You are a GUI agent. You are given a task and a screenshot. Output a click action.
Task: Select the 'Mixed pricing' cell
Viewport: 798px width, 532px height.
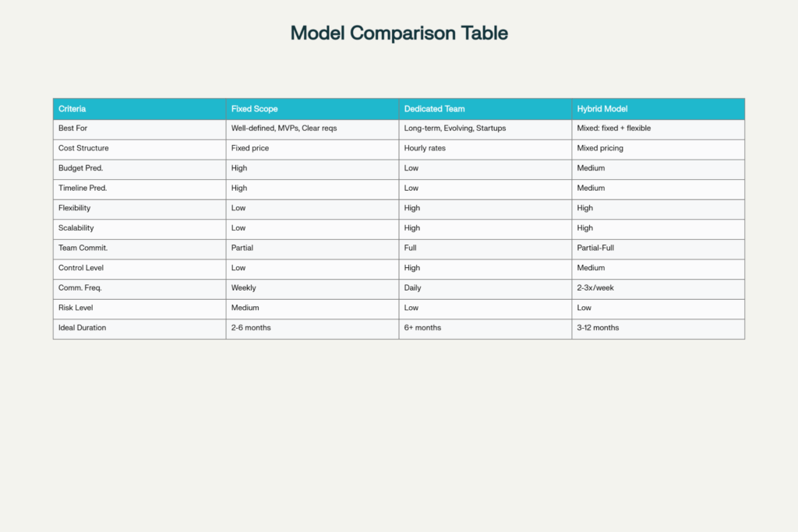[x=600, y=148]
